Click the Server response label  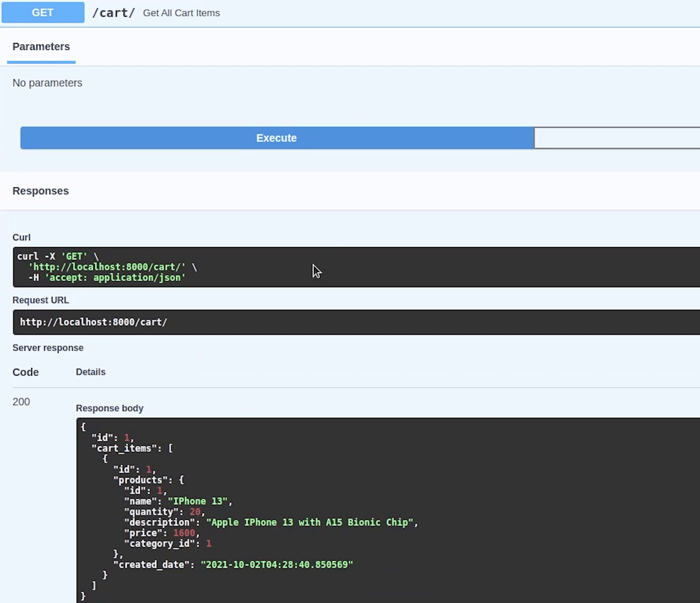pos(48,348)
